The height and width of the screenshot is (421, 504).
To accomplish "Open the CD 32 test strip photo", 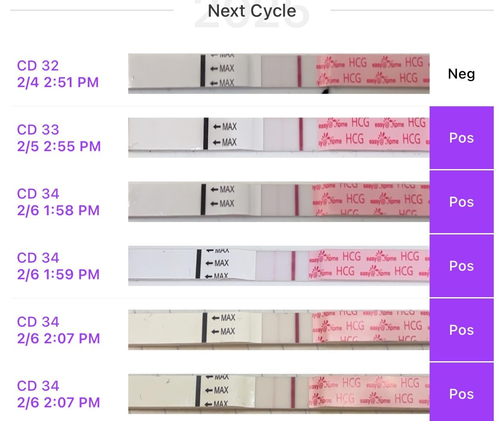I will click(x=279, y=73).
